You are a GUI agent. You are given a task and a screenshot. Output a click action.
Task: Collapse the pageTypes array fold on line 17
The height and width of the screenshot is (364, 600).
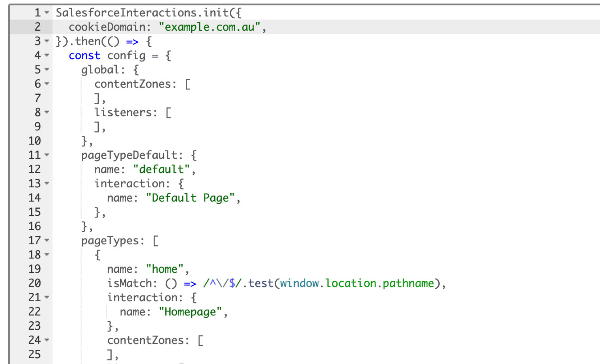pos(46,241)
